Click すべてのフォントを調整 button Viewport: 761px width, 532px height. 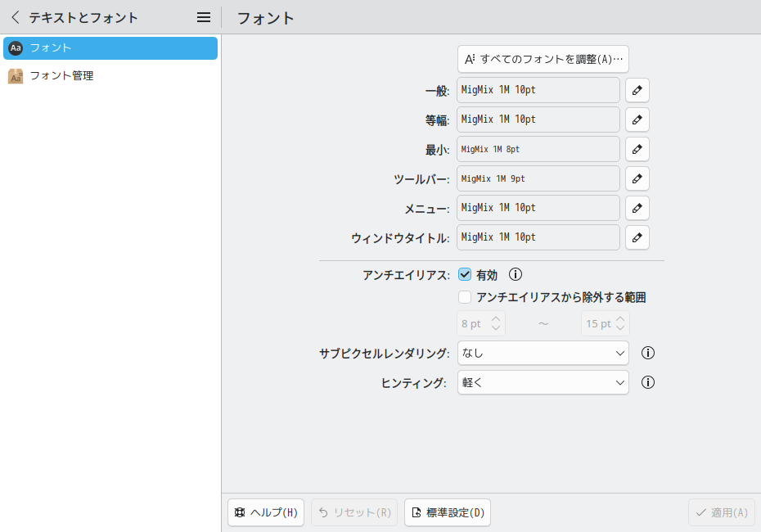point(543,59)
